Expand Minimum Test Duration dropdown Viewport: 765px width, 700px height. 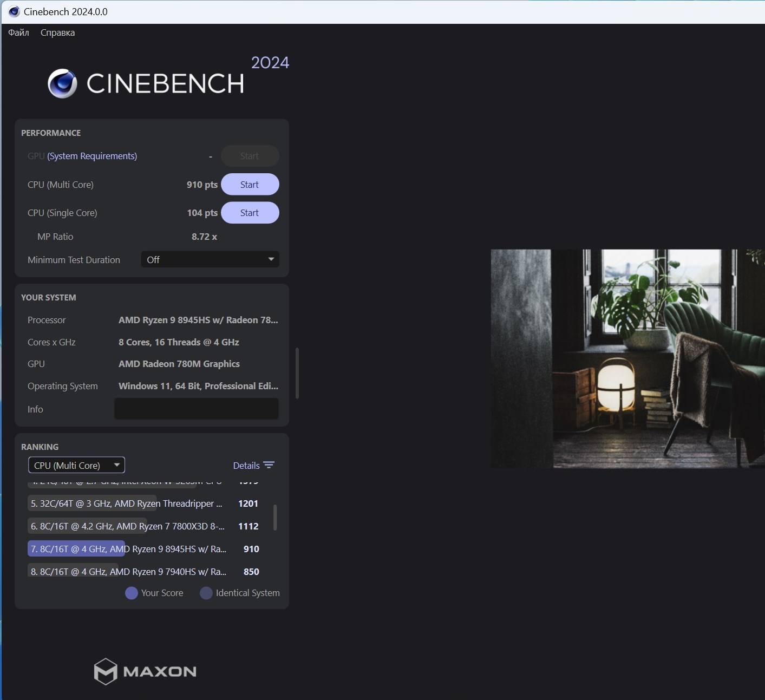click(x=210, y=260)
